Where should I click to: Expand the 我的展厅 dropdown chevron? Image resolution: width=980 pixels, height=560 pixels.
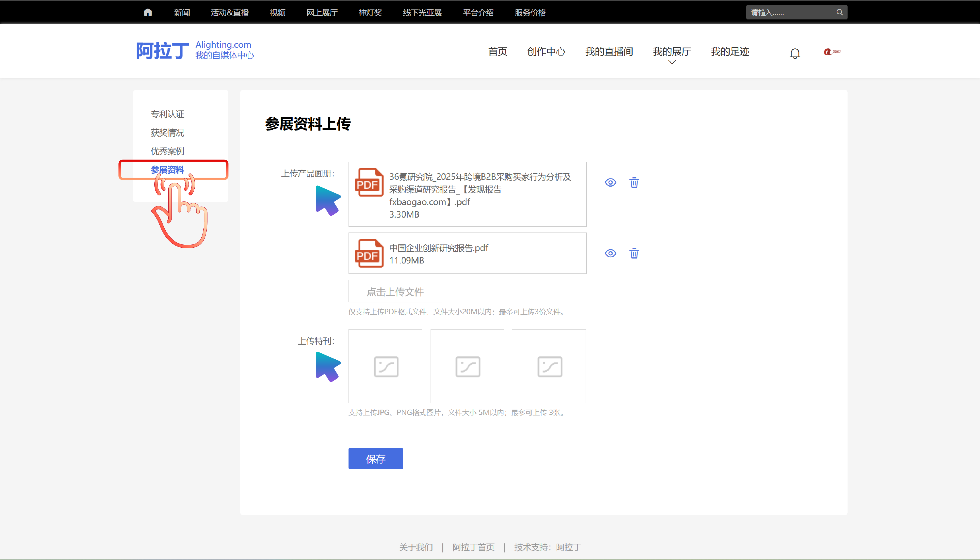click(672, 62)
